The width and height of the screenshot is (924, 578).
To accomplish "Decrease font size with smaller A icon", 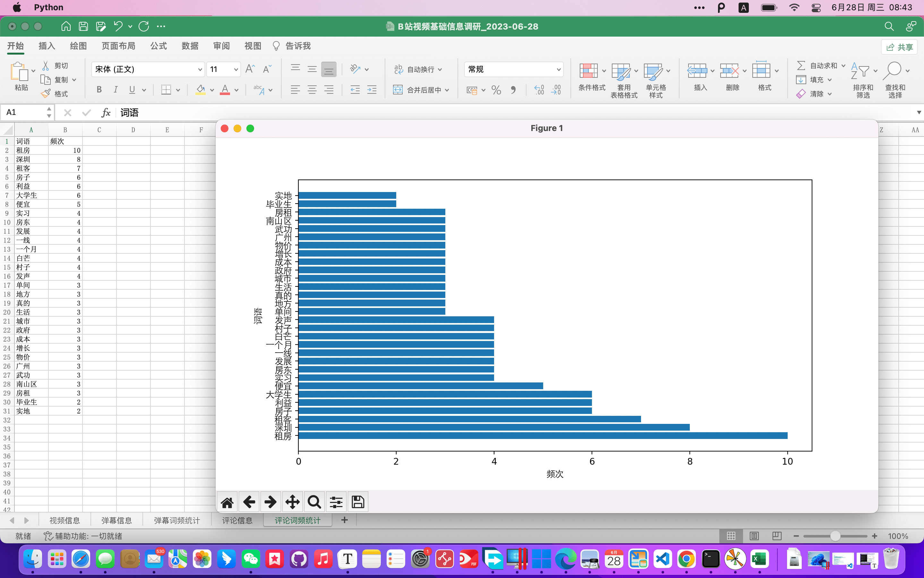I will click(267, 69).
